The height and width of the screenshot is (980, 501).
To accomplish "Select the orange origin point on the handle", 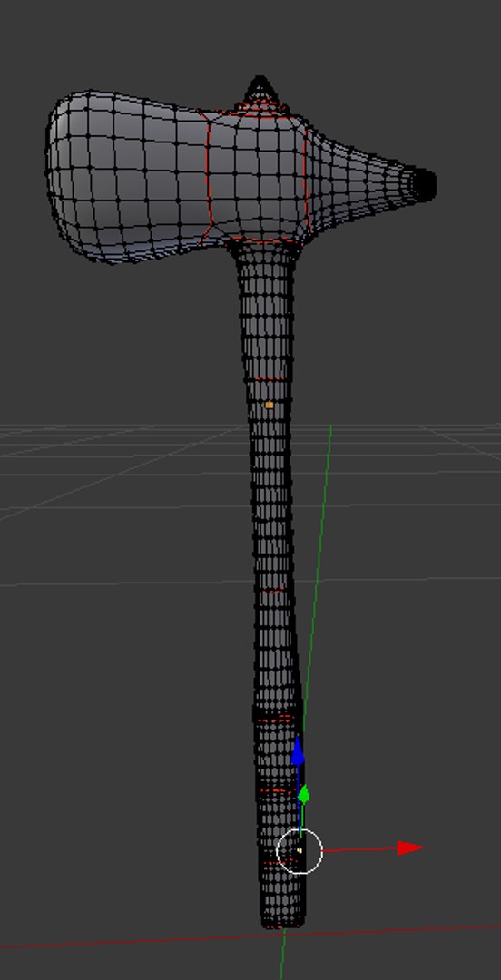I will (x=270, y=405).
